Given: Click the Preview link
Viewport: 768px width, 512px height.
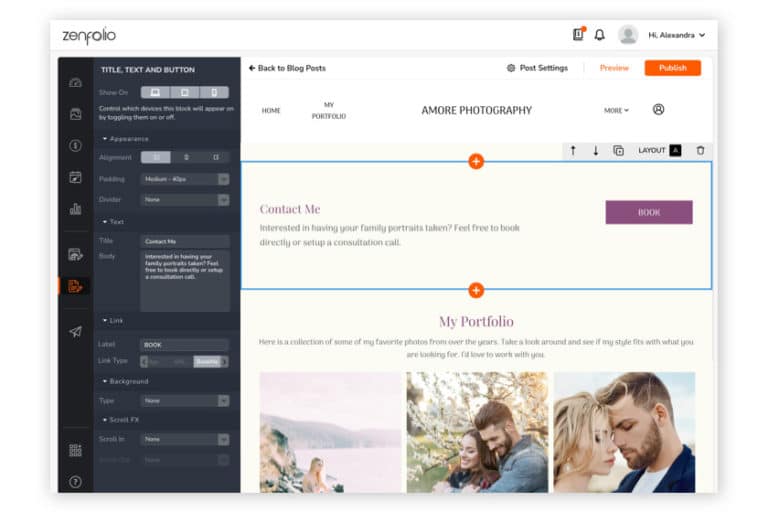Looking at the screenshot, I should coord(614,68).
